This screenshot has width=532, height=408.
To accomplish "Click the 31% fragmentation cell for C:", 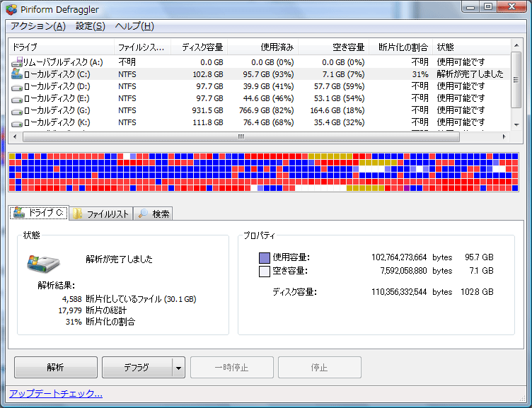I will (x=420, y=74).
